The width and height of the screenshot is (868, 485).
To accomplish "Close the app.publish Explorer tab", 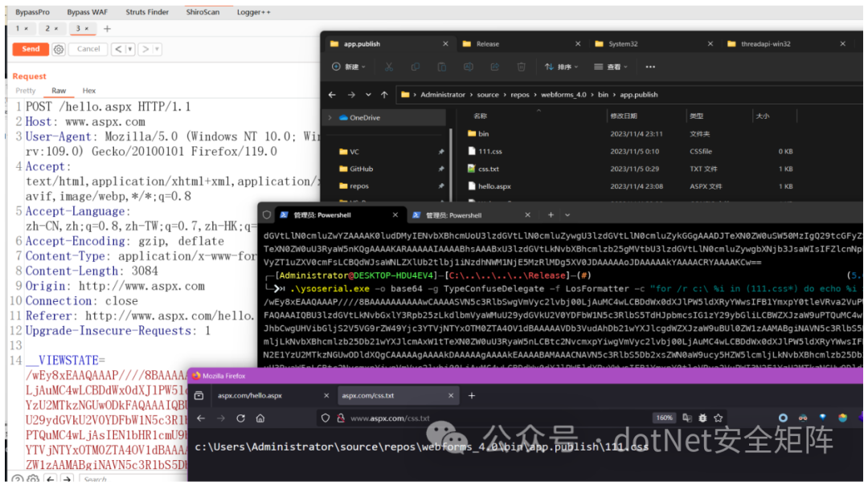I will [445, 43].
